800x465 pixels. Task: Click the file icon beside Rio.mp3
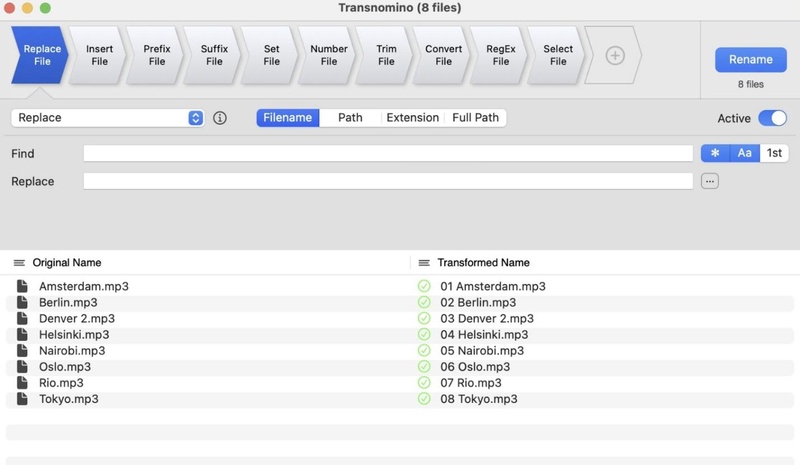click(x=22, y=383)
